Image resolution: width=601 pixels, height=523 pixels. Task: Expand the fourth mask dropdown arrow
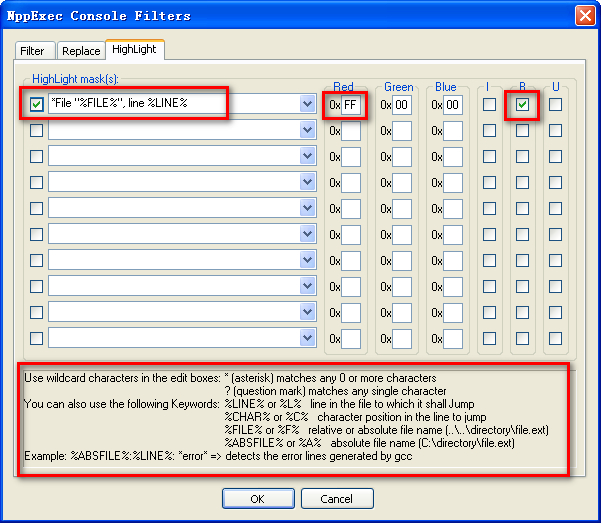(x=307, y=182)
